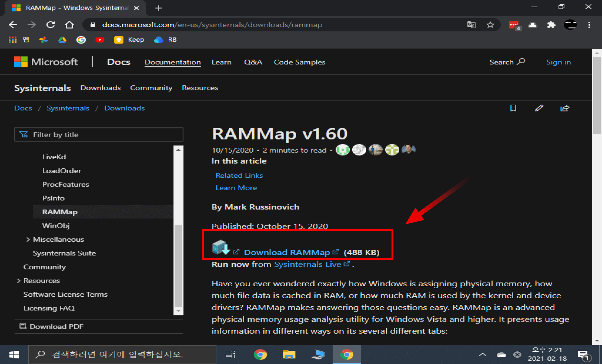Open the Downloads menu under Sysinternals

[x=100, y=87]
